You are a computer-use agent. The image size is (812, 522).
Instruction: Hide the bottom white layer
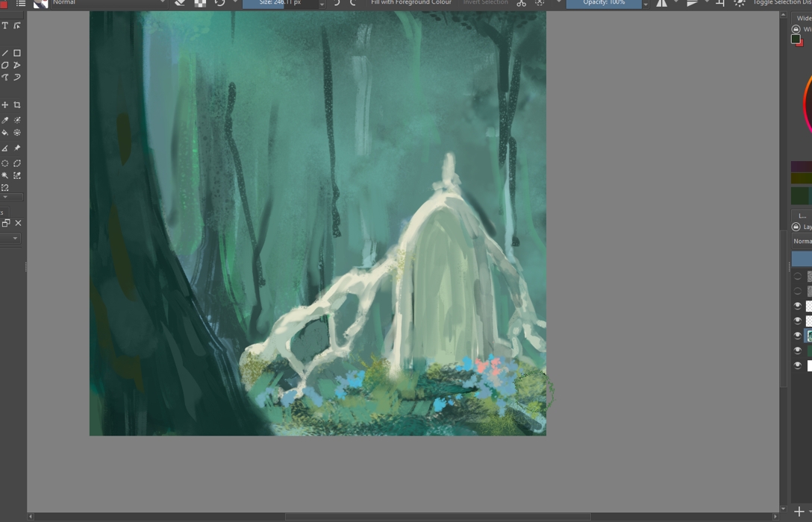tap(797, 365)
